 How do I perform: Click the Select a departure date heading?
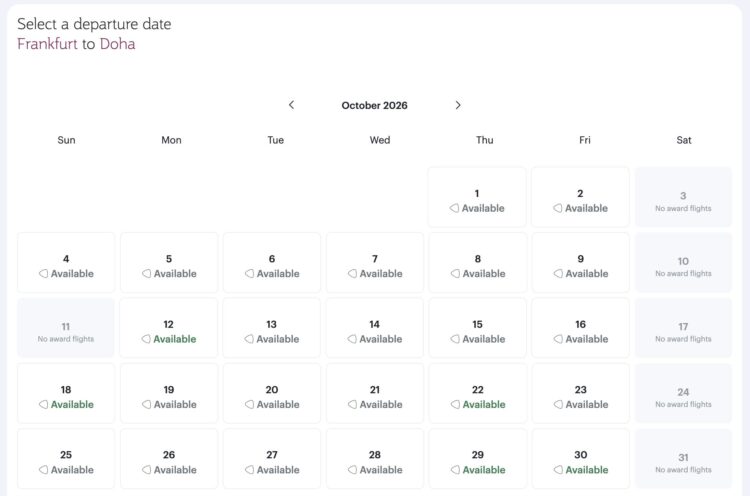(94, 24)
